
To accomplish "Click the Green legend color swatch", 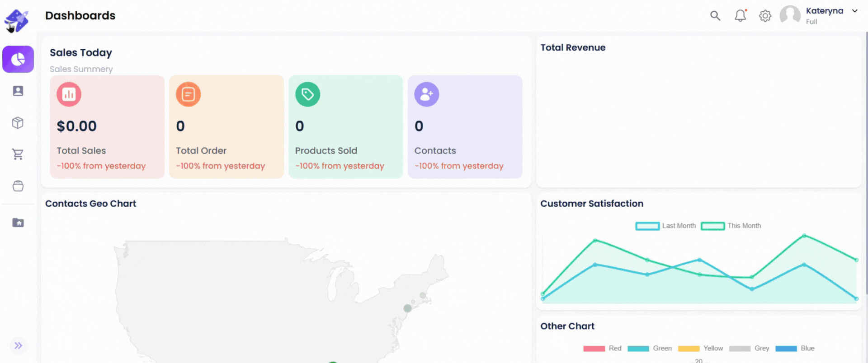I will coord(638,349).
